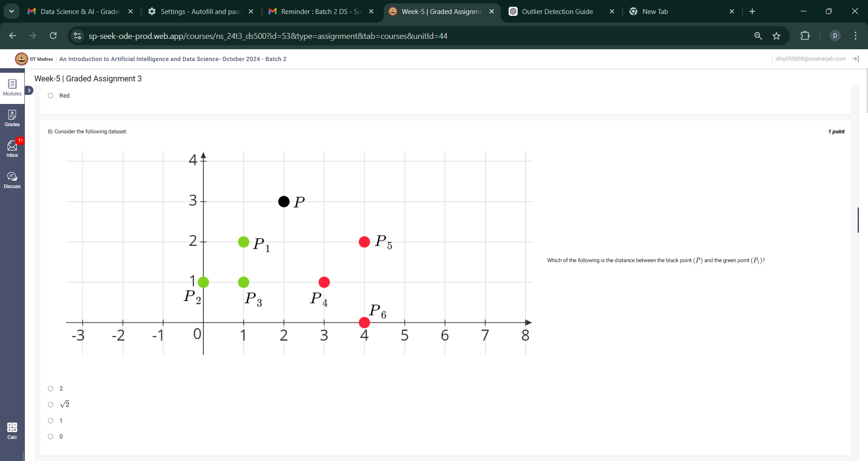Minimize the browser window
The width and height of the screenshot is (868, 461).
coord(803,11)
